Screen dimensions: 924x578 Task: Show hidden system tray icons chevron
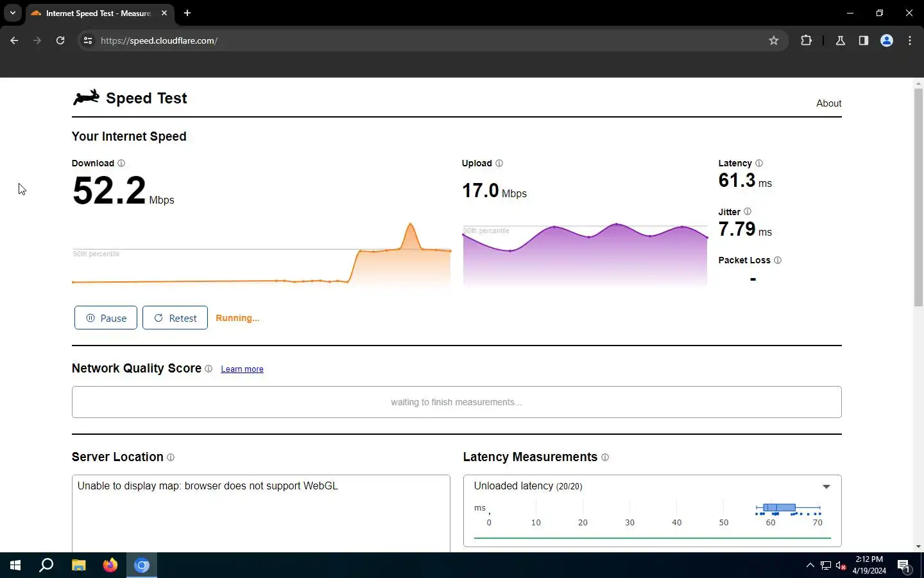[x=810, y=566]
